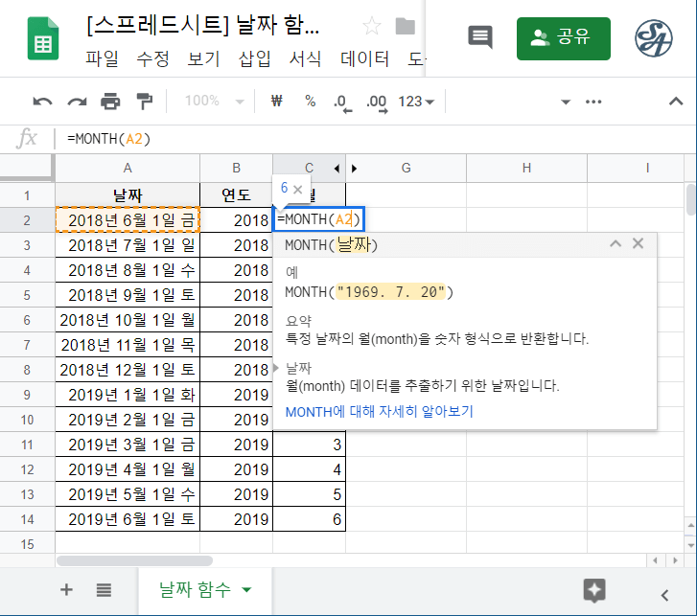Star this spreadsheet document
This screenshot has width=697, height=616.
coord(371,26)
